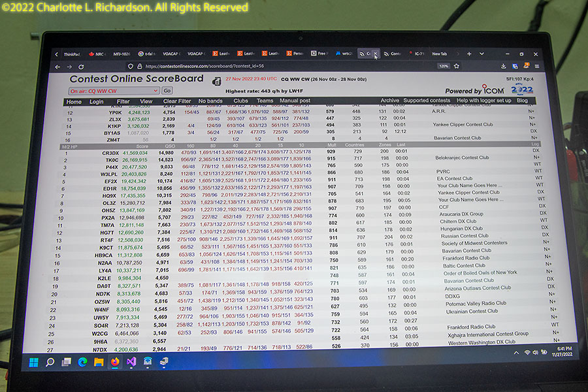Click the browser reload page icon
The width and height of the screenshot is (588, 392).
[81, 66]
